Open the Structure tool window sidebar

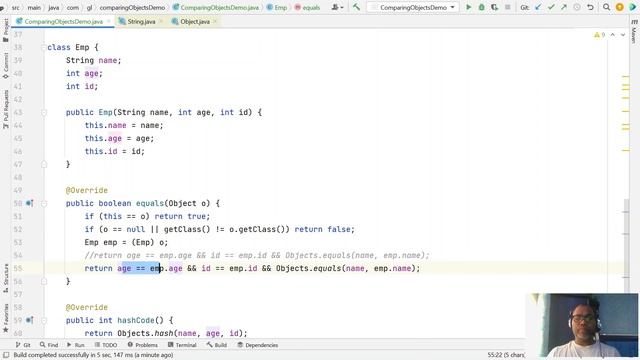(6, 278)
